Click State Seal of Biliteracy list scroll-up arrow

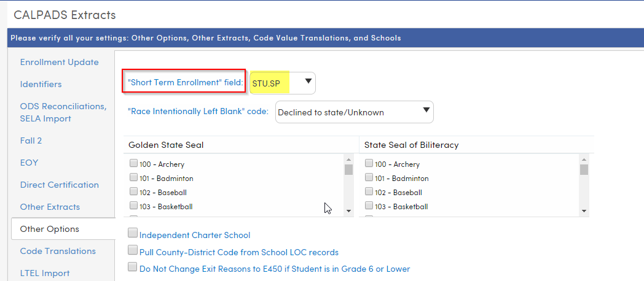pos(584,160)
